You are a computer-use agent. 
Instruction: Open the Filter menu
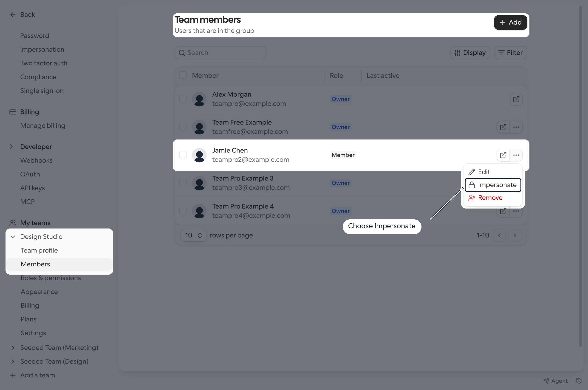click(510, 53)
